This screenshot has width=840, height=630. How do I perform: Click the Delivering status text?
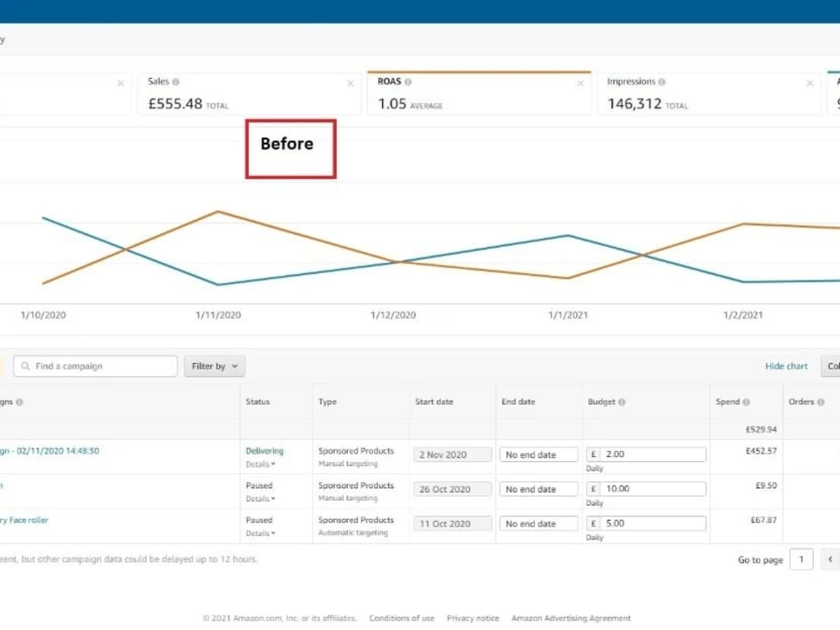[x=265, y=451]
